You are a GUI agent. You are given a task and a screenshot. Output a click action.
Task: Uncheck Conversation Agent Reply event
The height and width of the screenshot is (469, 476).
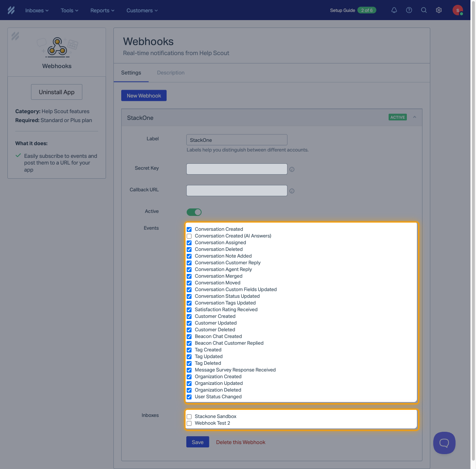189,269
